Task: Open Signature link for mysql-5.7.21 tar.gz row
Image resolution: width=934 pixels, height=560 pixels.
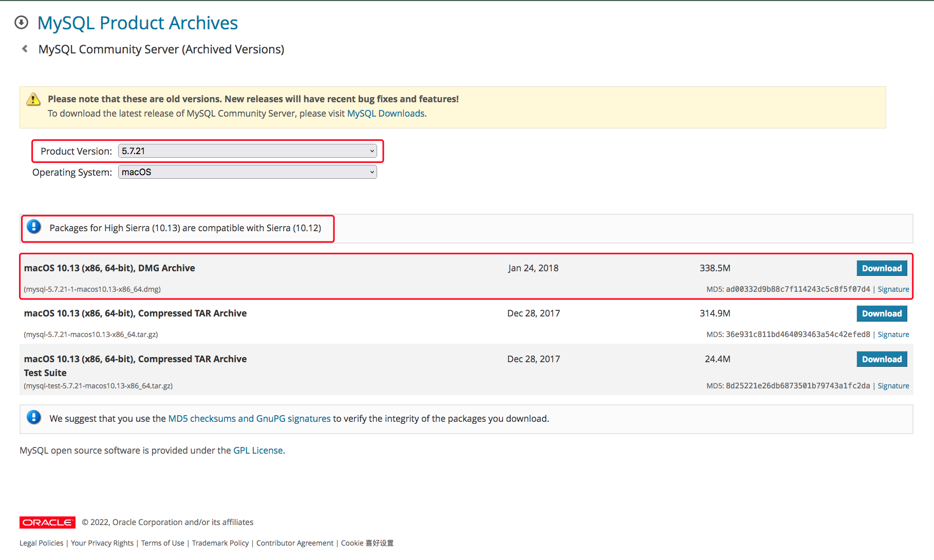Action: 893,334
